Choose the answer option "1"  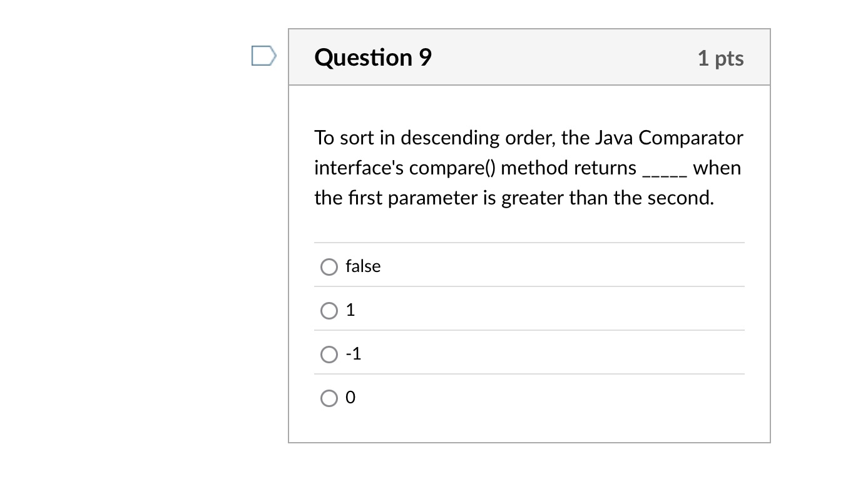point(329,310)
